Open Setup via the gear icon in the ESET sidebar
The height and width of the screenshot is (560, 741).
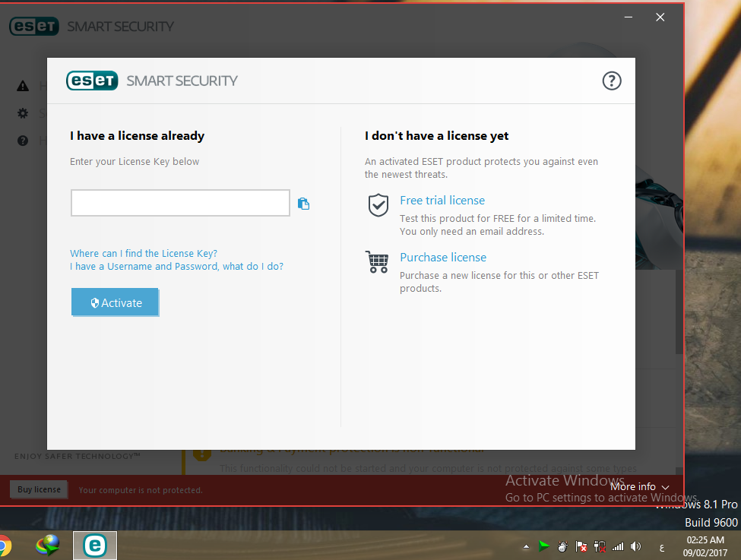[x=23, y=113]
